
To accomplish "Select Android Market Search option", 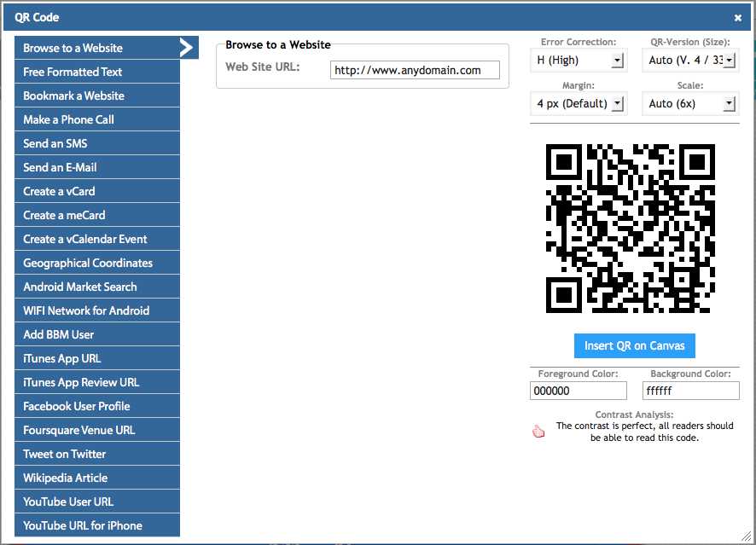I will click(97, 287).
